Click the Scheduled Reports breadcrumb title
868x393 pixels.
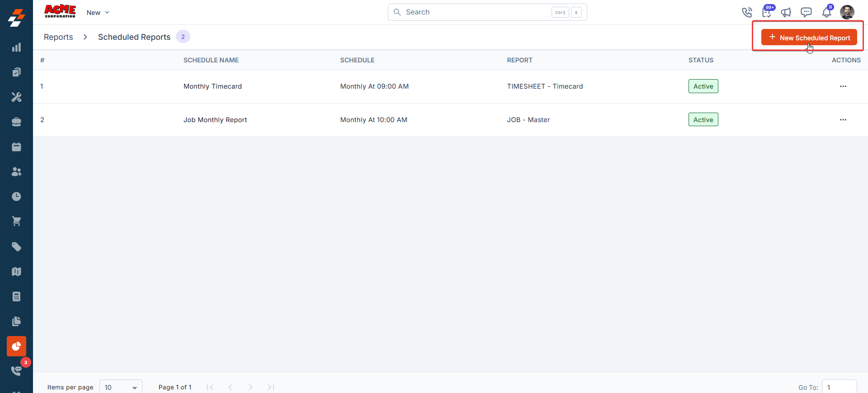tap(134, 37)
